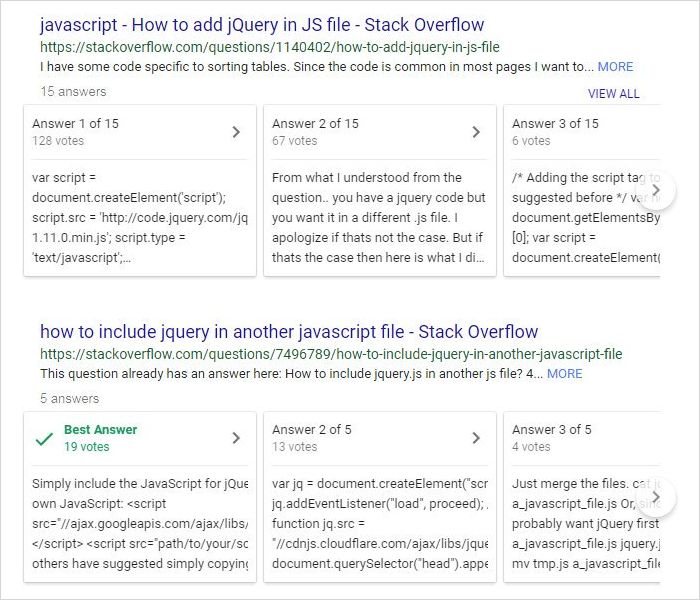Select the '4 votes' label

click(x=531, y=447)
